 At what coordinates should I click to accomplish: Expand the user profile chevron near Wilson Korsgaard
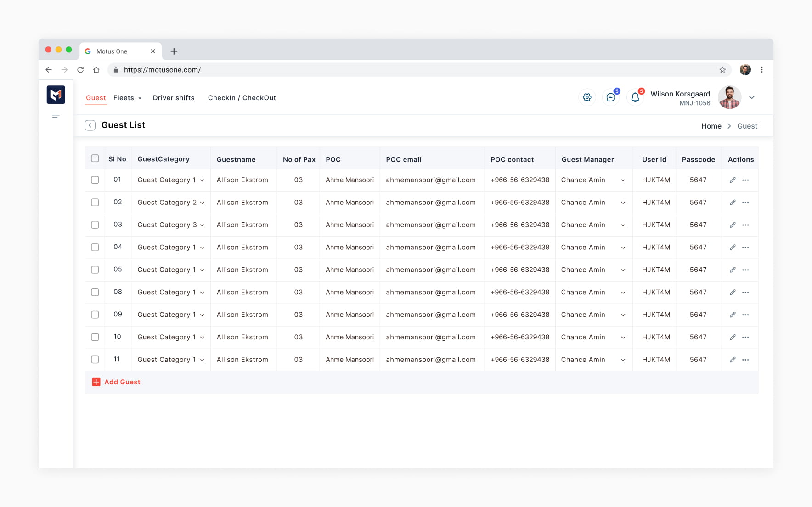click(752, 97)
